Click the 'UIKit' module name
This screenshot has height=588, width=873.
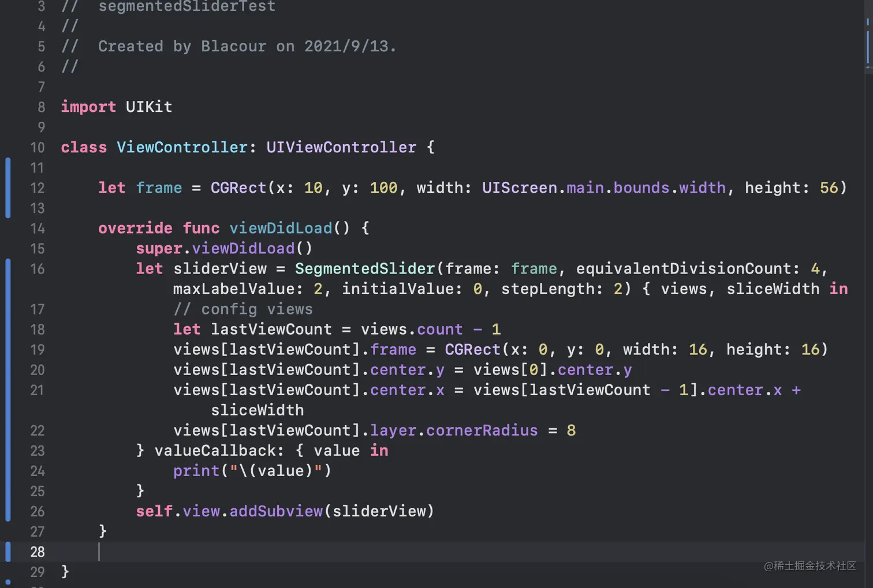pos(149,107)
